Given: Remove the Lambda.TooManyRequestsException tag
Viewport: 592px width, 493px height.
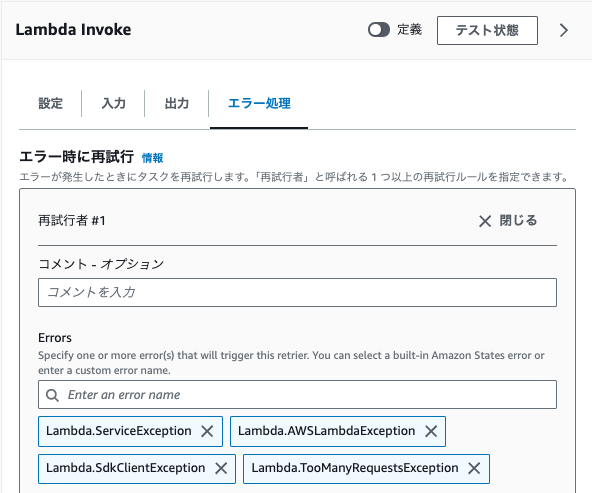Looking at the screenshot, I should (474, 468).
